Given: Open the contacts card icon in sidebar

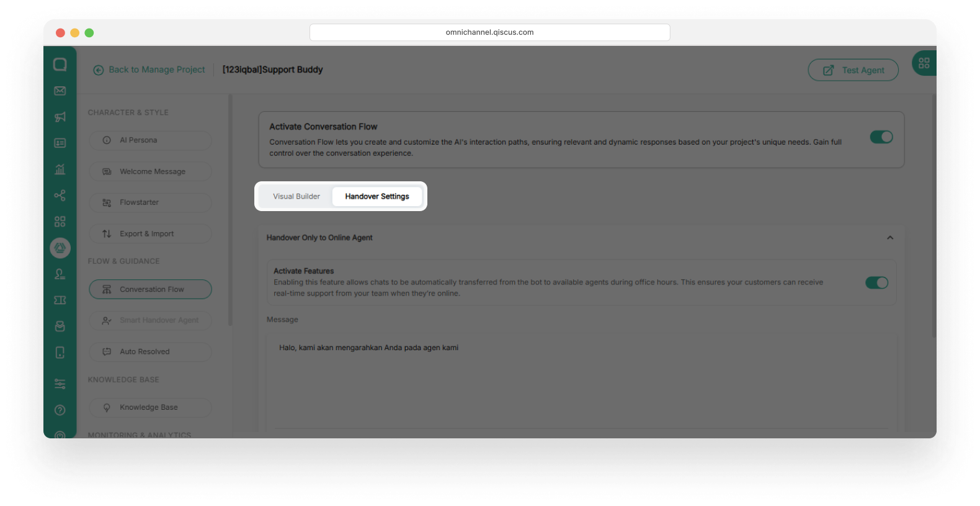Looking at the screenshot, I should (x=60, y=143).
